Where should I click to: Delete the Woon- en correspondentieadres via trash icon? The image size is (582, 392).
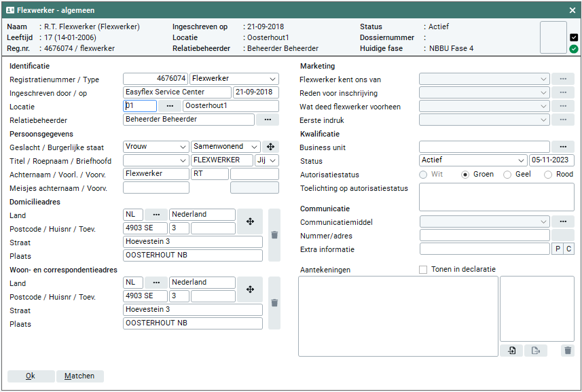(274, 303)
